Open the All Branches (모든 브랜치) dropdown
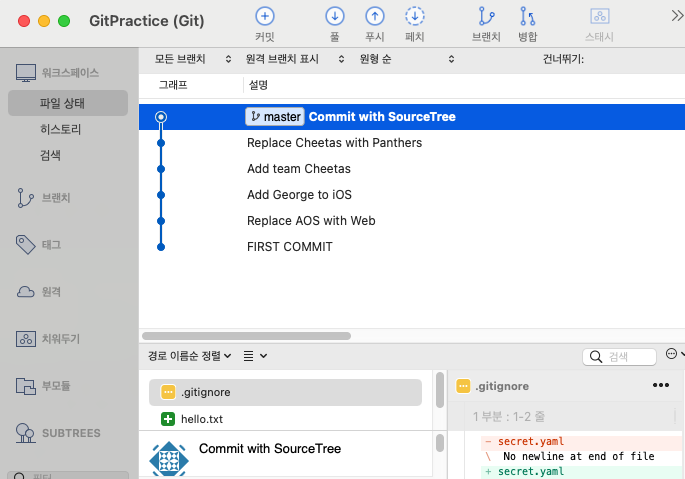The image size is (685, 479). pos(193,59)
